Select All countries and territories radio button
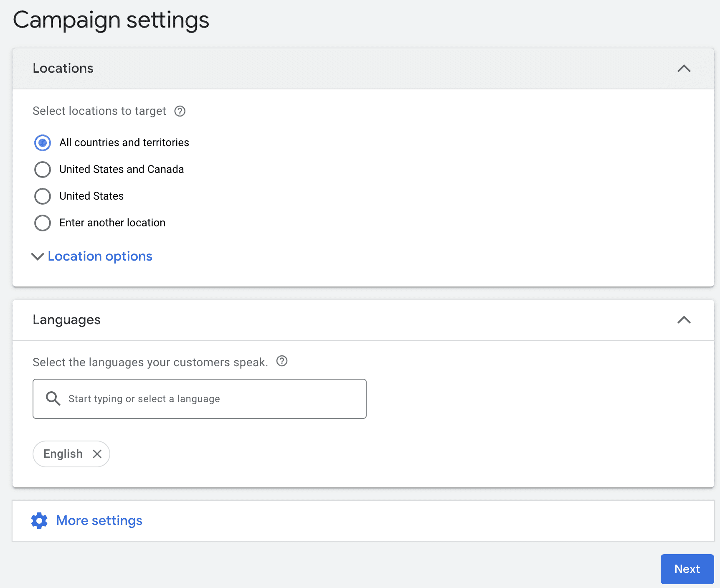Image resolution: width=720 pixels, height=588 pixels. coord(43,143)
